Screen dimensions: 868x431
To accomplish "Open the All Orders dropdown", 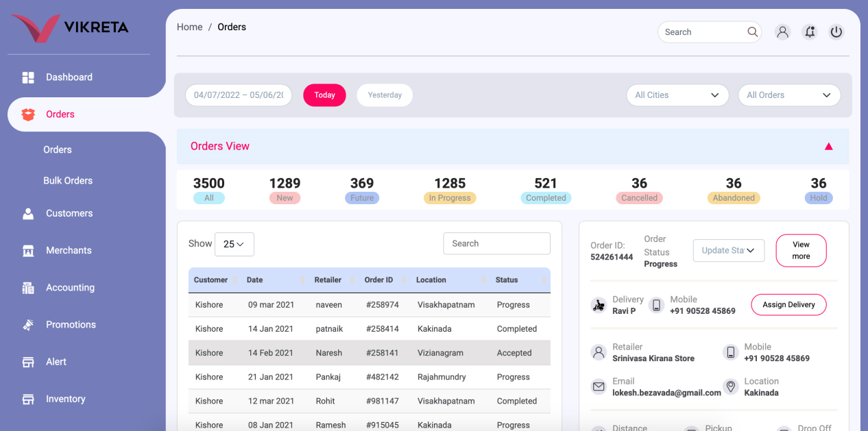I will pos(788,95).
